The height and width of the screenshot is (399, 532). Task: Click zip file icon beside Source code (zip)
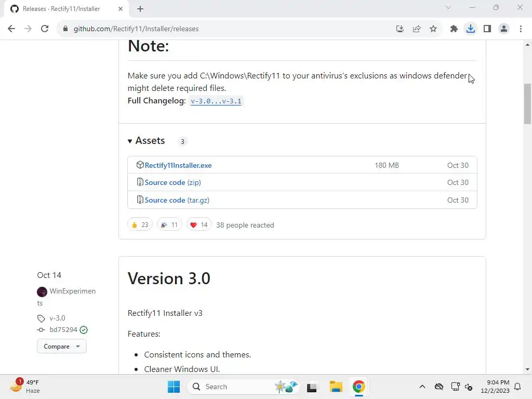pos(140,182)
